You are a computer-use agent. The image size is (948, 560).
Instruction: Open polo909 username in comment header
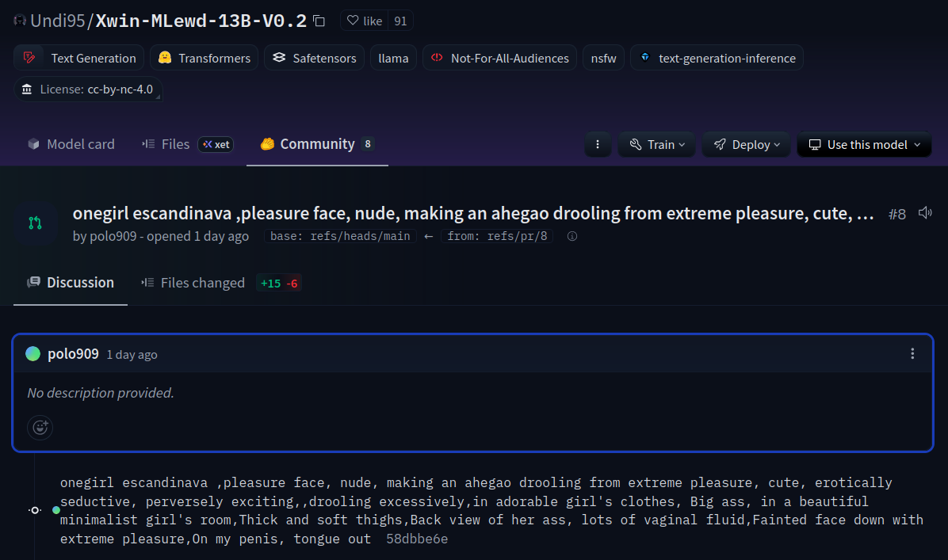[73, 354]
